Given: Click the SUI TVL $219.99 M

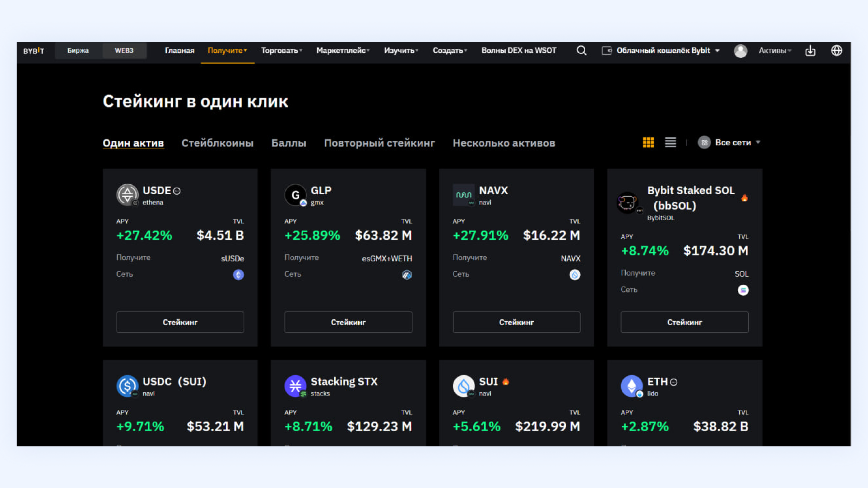Looking at the screenshot, I should (x=548, y=426).
